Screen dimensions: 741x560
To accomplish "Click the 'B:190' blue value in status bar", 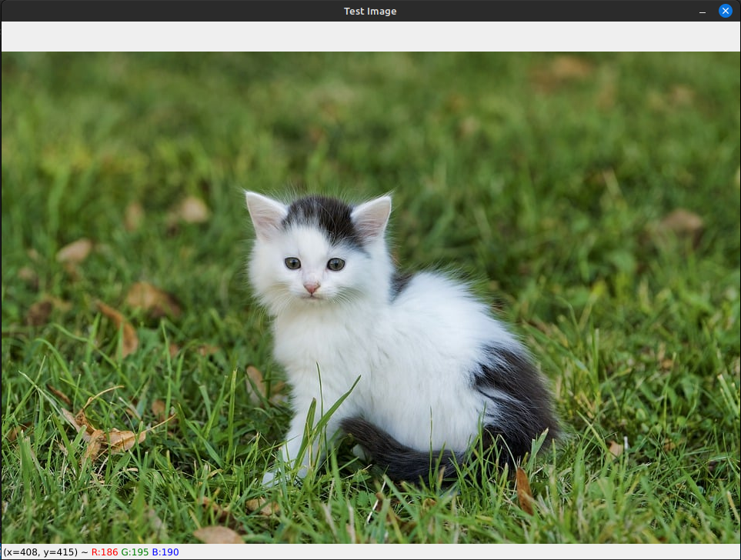I will click(165, 552).
